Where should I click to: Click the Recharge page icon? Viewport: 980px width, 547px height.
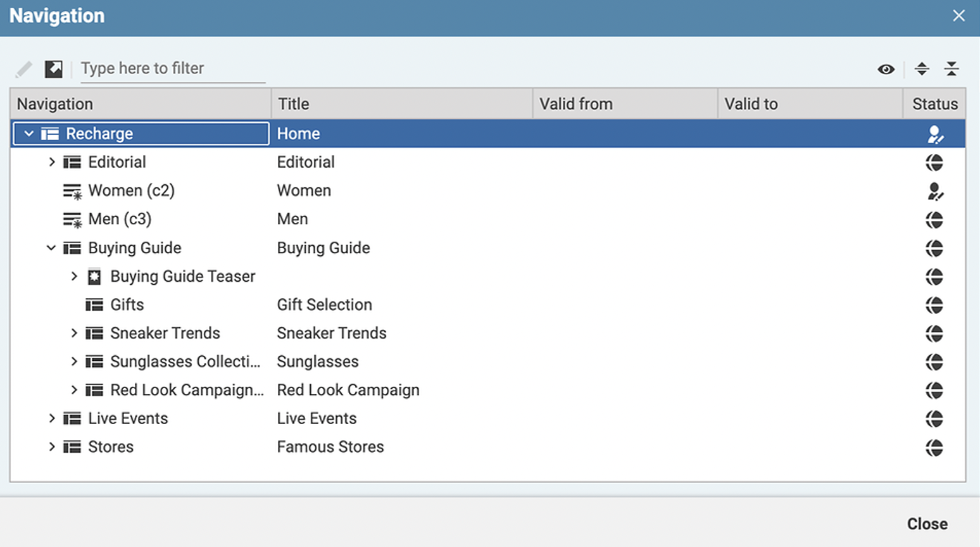[50, 134]
